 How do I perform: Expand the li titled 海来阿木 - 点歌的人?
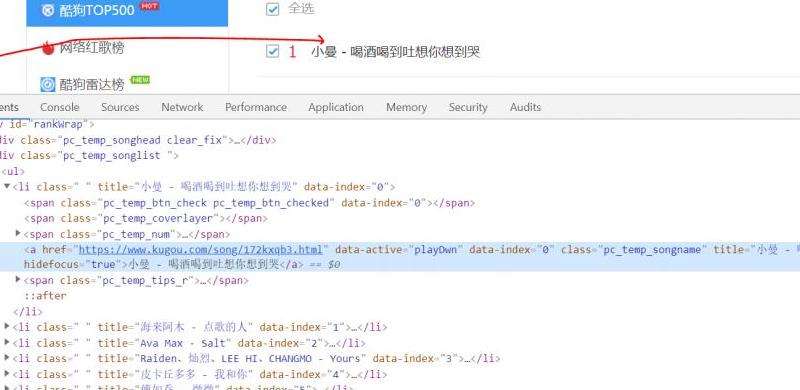pyautogui.click(x=7, y=326)
